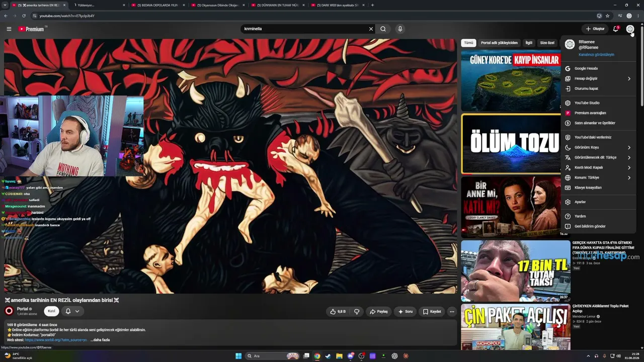Expand Hesap değiştir submenu
Screen dimensions: 644x362
[598, 78]
